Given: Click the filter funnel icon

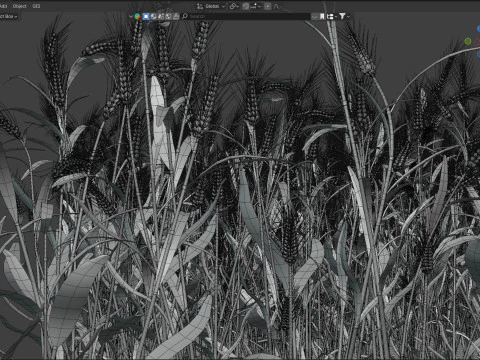Looking at the screenshot, I should click(342, 16).
